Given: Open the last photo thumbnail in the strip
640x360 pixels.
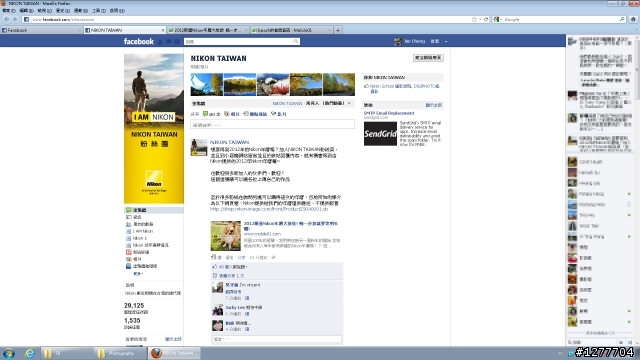Looking at the screenshot, I should [339, 84].
